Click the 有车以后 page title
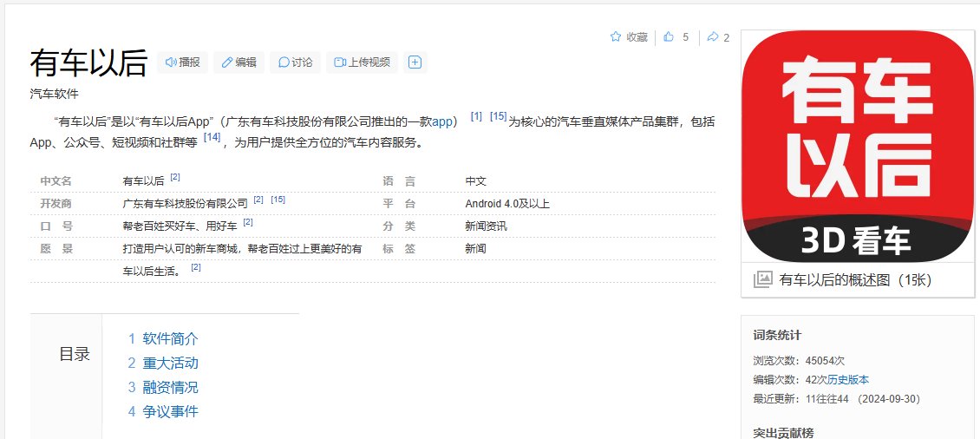980x439 pixels. [88, 62]
